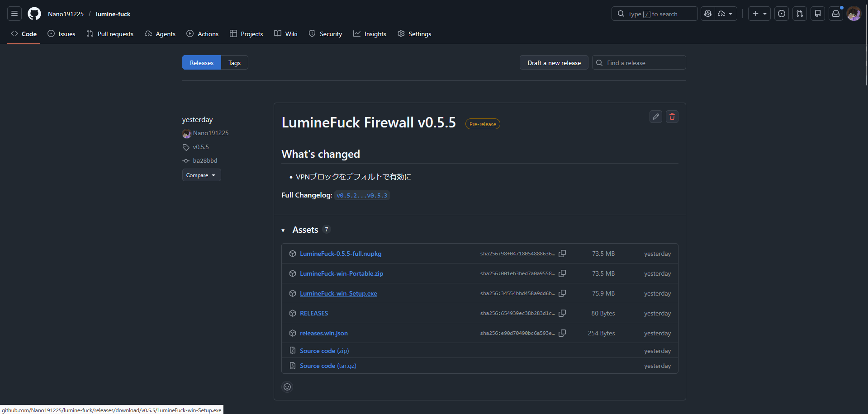Screen dimensions: 868x414
Task: Add a reaction with smiley icon
Action: point(287,387)
